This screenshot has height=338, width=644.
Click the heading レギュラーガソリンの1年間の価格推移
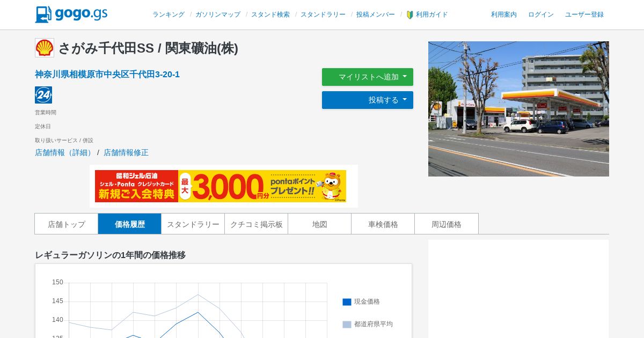click(110, 255)
